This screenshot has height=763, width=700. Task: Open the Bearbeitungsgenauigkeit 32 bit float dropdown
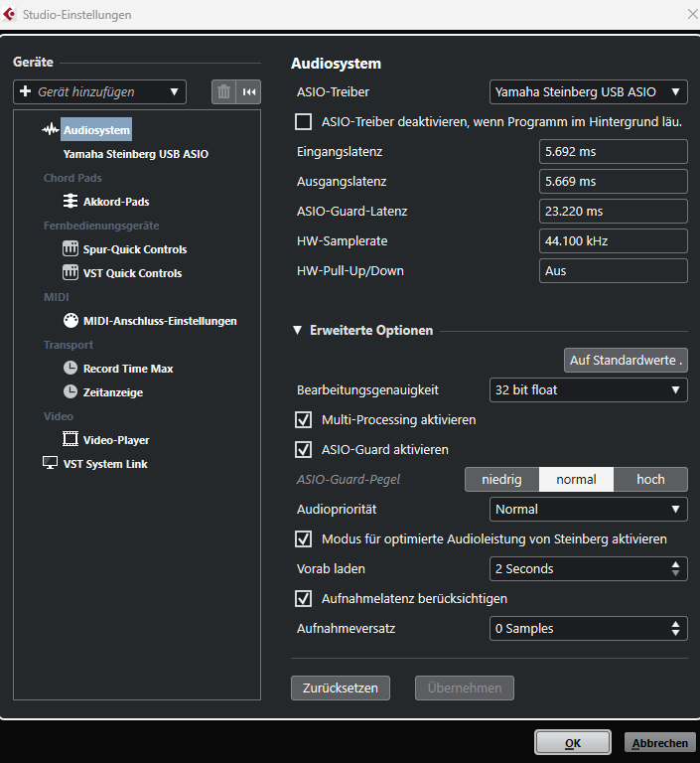click(588, 389)
